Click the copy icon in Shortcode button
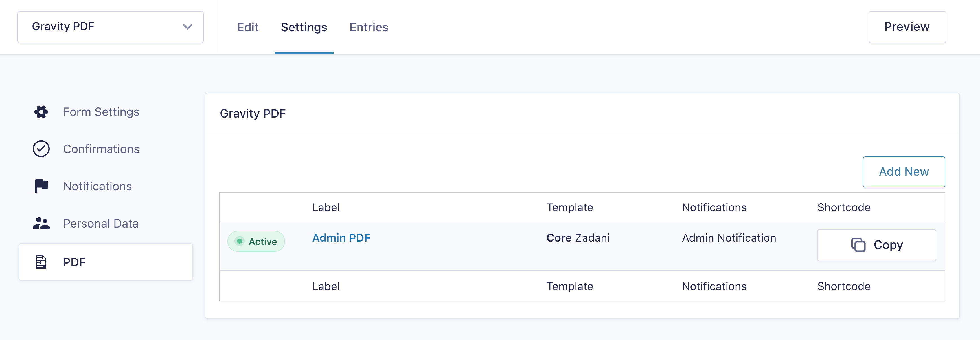The image size is (980, 340). coord(858,245)
